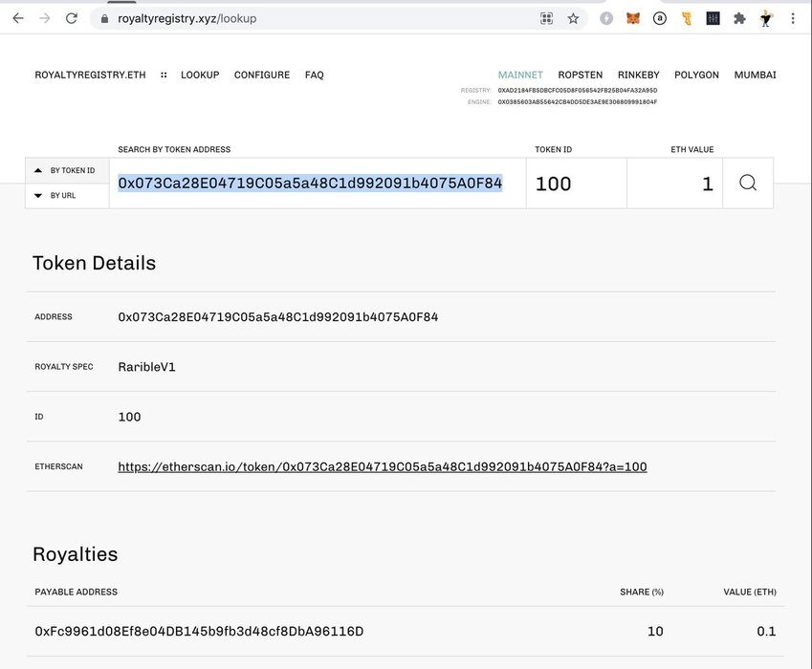Open the LOOKUP page
812x669 pixels.
click(200, 75)
